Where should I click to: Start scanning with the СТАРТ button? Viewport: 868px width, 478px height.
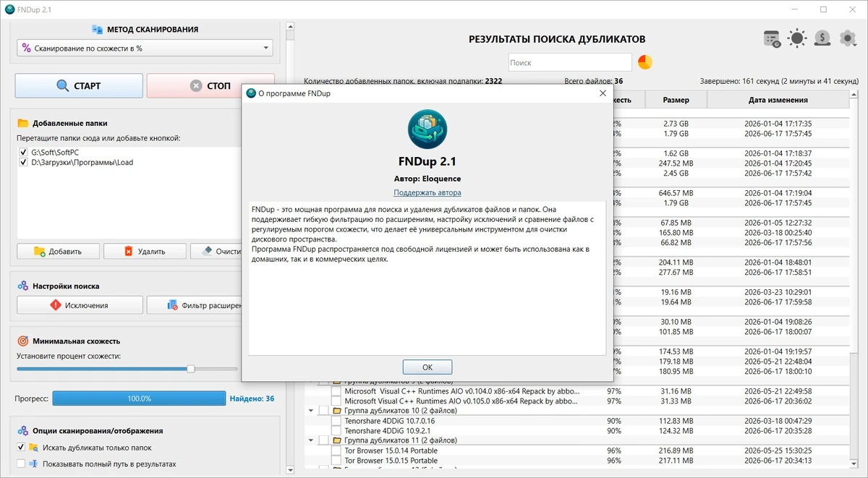(79, 86)
